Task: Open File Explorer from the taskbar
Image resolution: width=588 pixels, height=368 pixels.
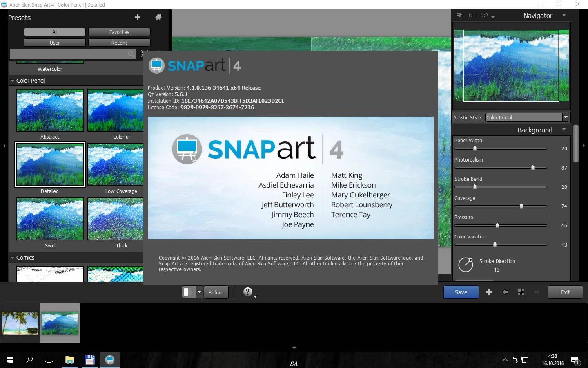Action: pyautogui.click(x=70, y=360)
